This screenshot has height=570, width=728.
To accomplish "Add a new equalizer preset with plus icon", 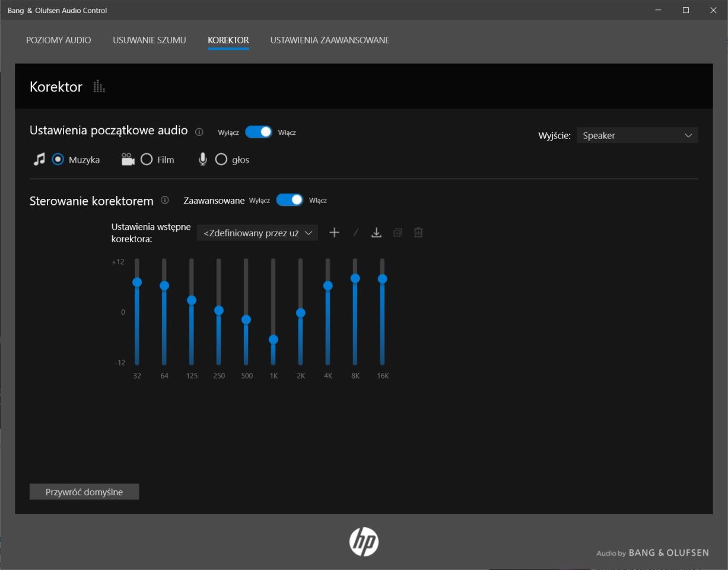I will coord(335,233).
